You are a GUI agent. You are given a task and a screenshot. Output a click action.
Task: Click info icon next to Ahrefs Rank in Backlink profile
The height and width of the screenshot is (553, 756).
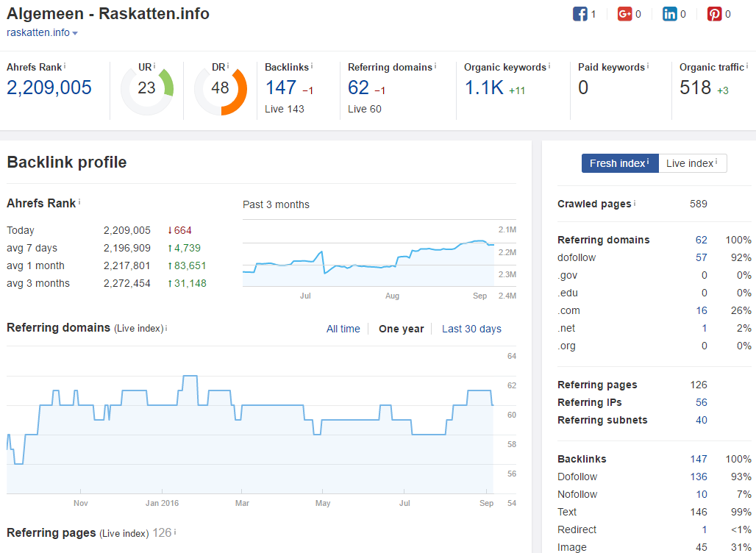[x=79, y=202]
